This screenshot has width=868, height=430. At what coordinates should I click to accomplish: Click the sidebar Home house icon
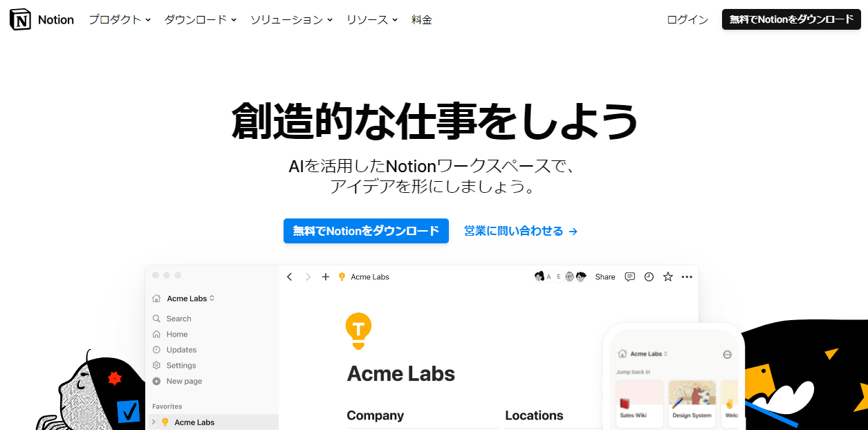pyautogui.click(x=156, y=334)
